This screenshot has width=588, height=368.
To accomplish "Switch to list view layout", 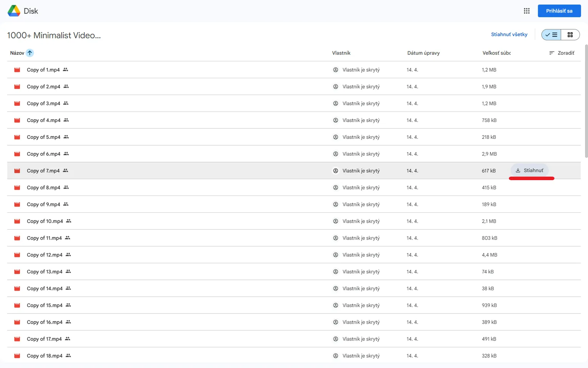I will [551, 35].
